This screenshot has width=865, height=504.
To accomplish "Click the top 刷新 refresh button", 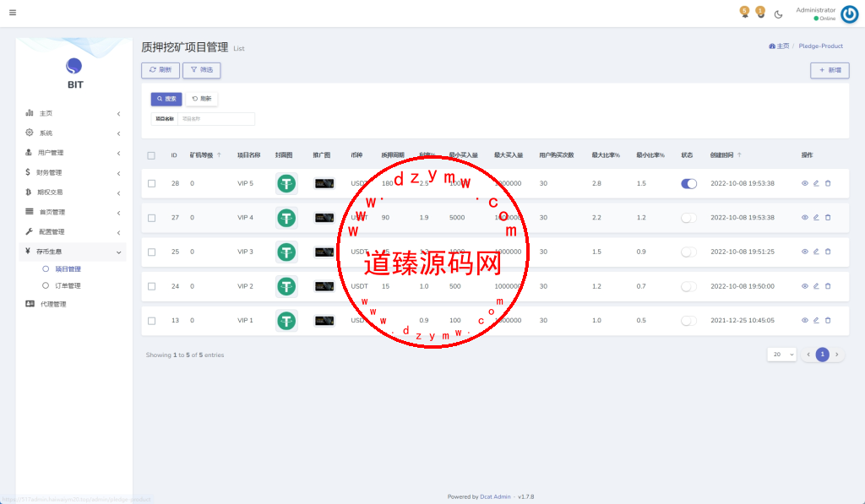I will point(160,70).
